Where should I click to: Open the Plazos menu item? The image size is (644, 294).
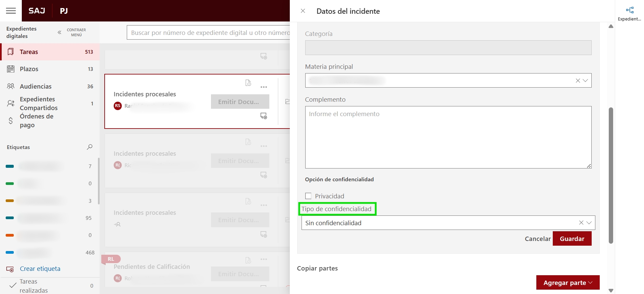29,69
